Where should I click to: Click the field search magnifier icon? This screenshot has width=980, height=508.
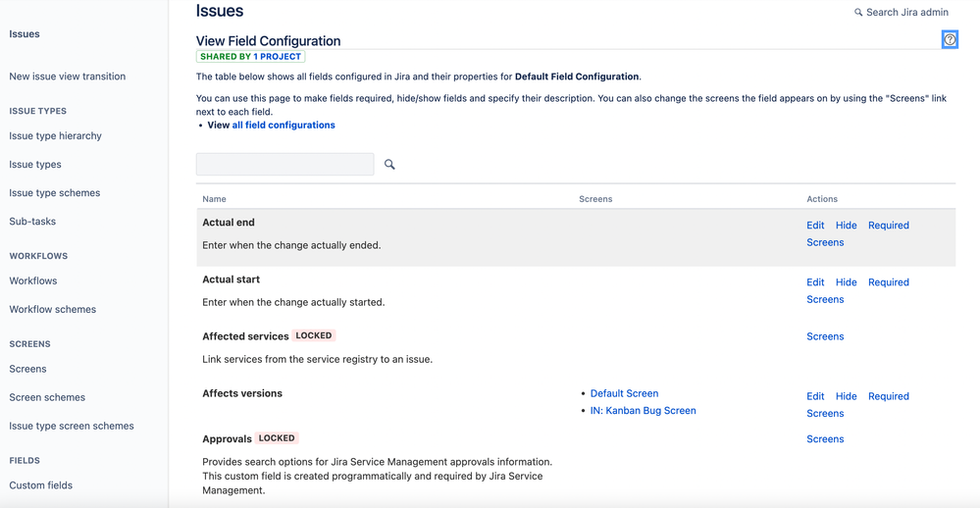click(x=389, y=165)
